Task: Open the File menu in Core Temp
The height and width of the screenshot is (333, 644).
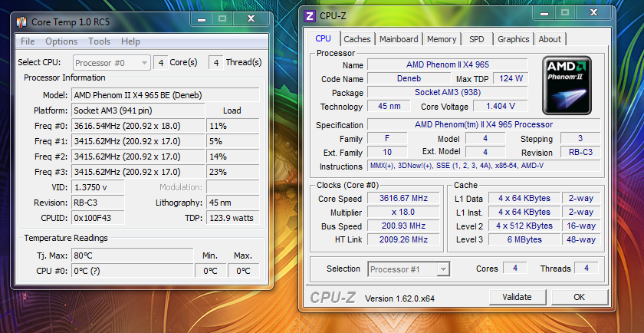Action: click(x=28, y=41)
